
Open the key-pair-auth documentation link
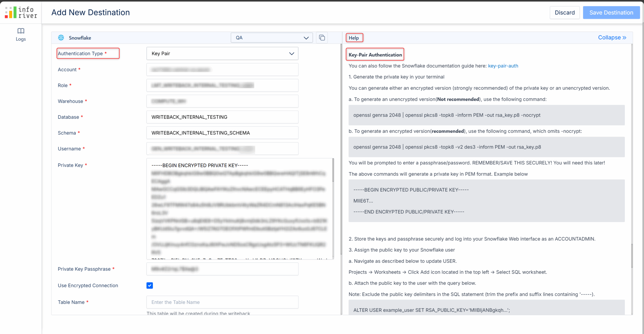tap(503, 66)
